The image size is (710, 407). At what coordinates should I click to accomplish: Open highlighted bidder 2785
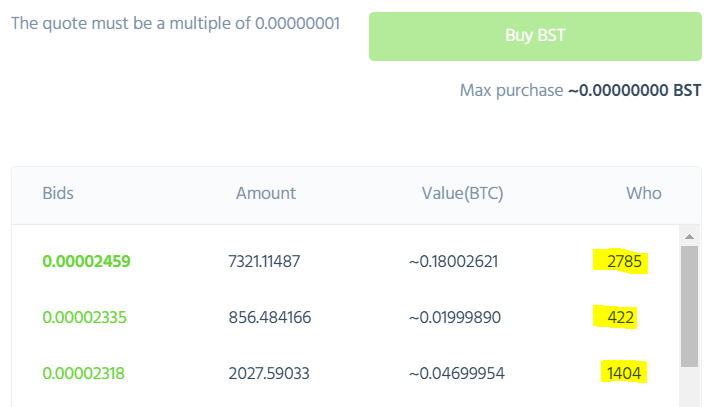[x=624, y=262]
